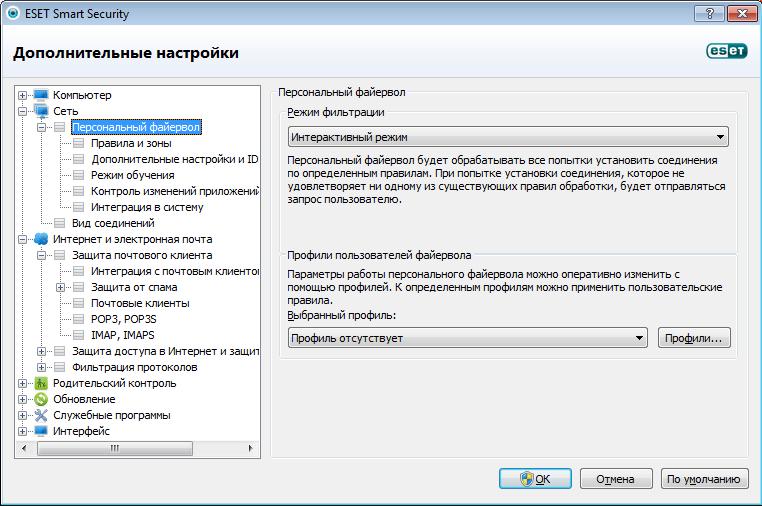Select Дополнительные настройки и IDS item

pyautogui.click(x=175, y=159)
